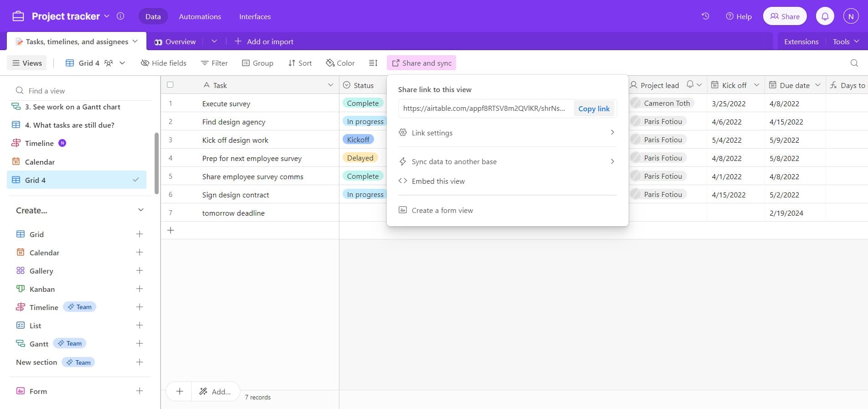Hide fields using the crossed-eye button
868x409 pixels.
pos(164,63)
